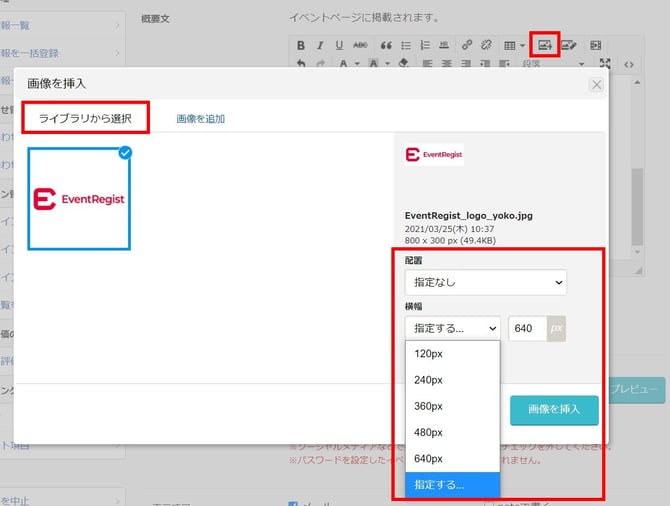Apply underline formatting in editor toolbar
The width and height of the screenshot is (670, 506).
click(339, 45)
